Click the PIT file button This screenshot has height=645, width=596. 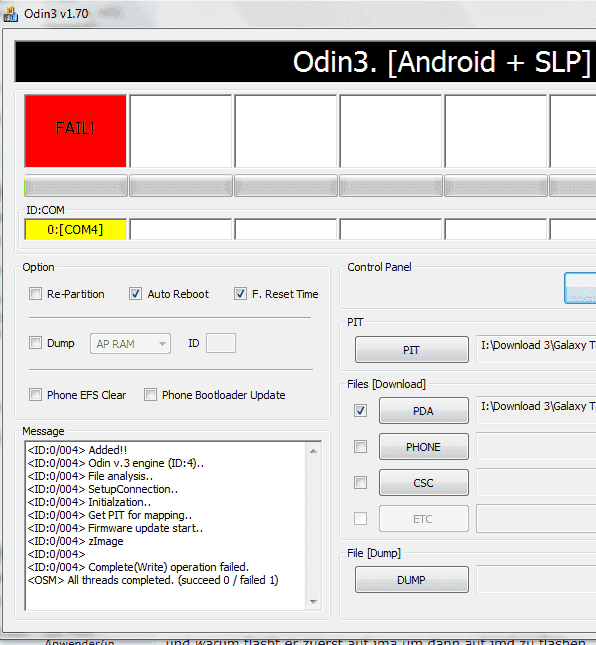pyautogui.click(x=412, y=350)
